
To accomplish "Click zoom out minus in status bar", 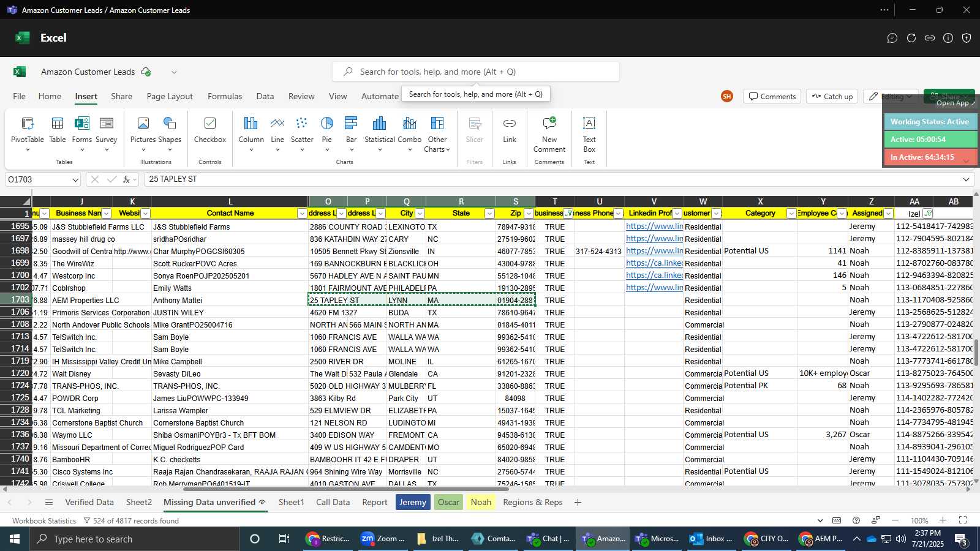I will coord(895,520).
